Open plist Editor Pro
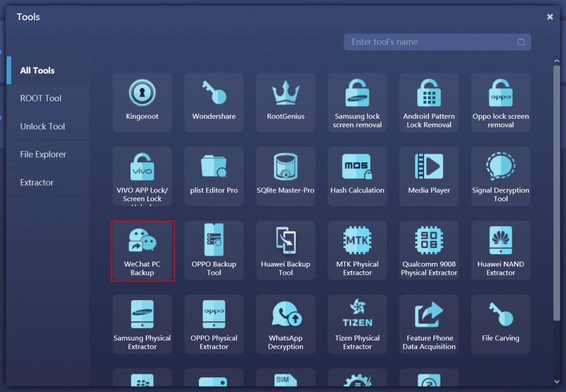Screen dimensions: 566x392 tap(214, 176)
